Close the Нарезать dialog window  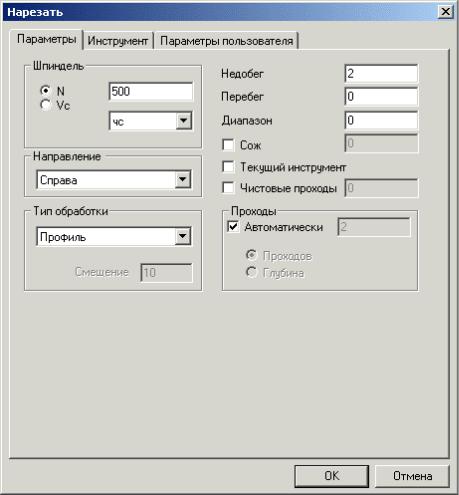pos(445,12)
